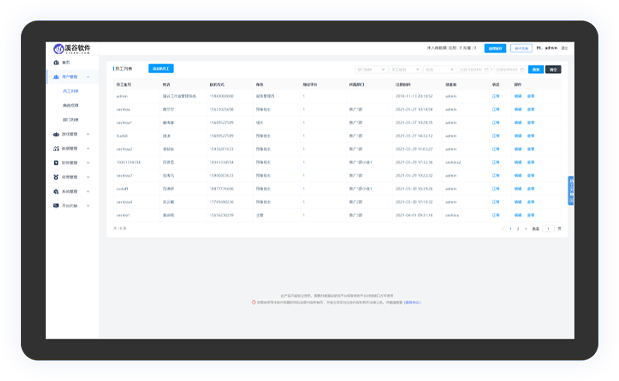Collapse the expanded user management menu chevron

pos(88,77)
